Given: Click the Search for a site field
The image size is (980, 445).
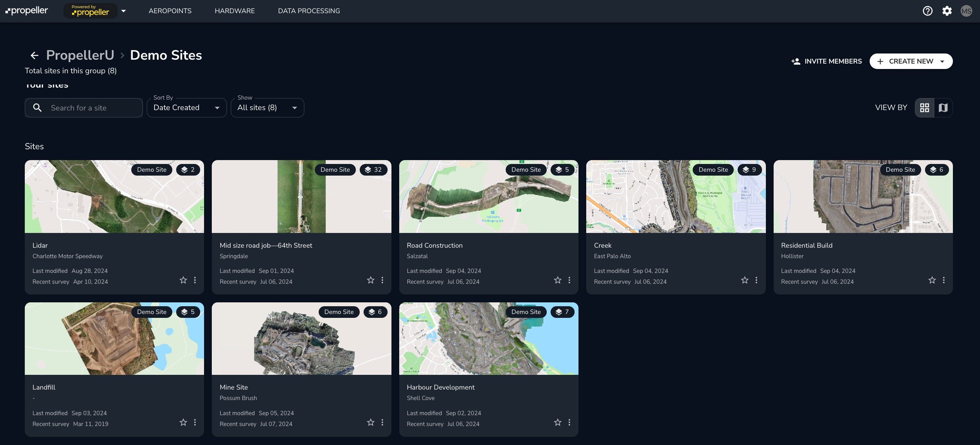Looking at the screenshot, I should click(x=93, y=108).
